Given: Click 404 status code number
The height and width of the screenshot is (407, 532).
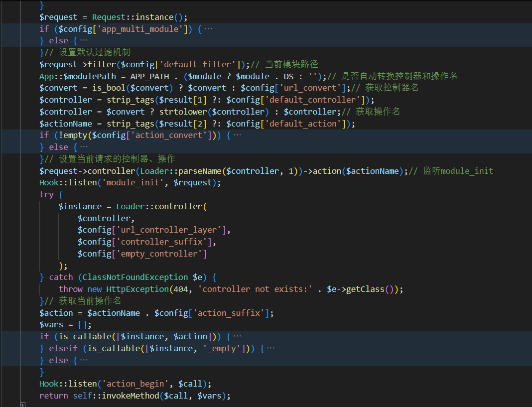Looking at the screenshot, I should click(x=180, y=289).
